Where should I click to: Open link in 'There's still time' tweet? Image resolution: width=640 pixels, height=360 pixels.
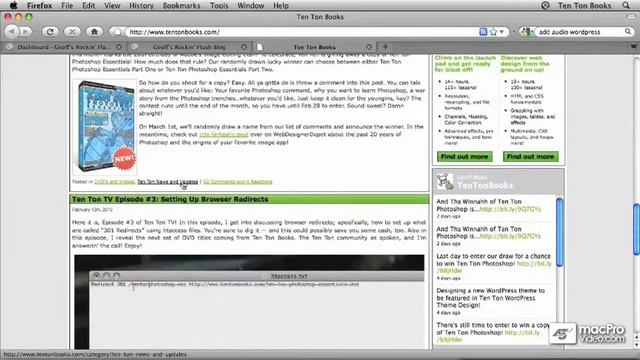pyautogui.click(x=522, y=333)
